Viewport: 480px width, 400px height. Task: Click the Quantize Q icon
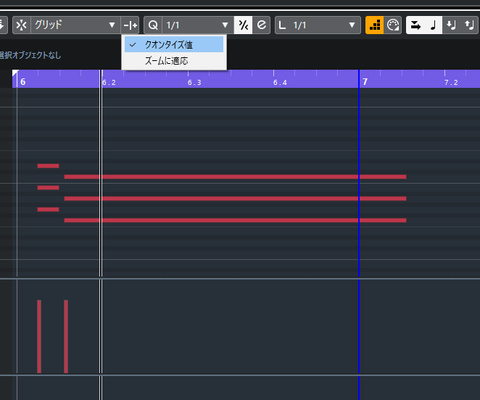[153, 25]
